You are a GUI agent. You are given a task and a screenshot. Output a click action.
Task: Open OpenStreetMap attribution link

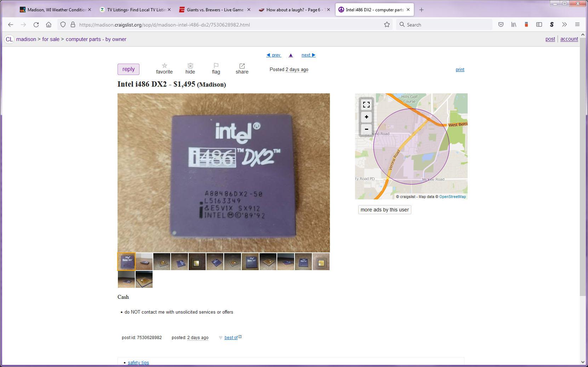click(452, 197)
